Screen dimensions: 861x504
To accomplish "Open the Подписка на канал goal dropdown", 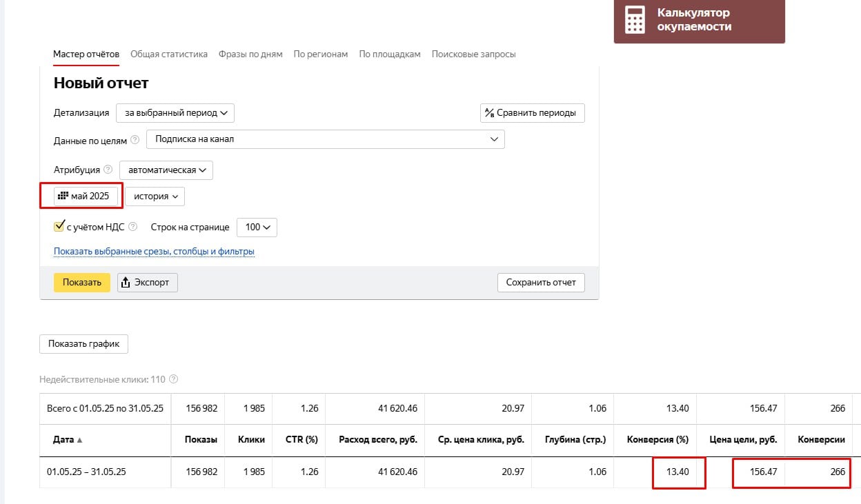I will pyautogui.click(x=325, y=139).
